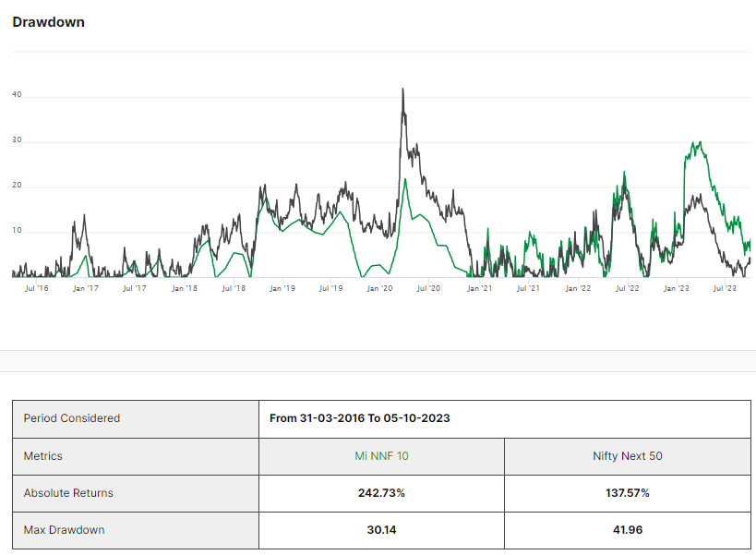Image resolution: width=756 pixels, height=555 pixels.
Task: Click the Jul '18 x-axis label
Action: pos(234,288)
